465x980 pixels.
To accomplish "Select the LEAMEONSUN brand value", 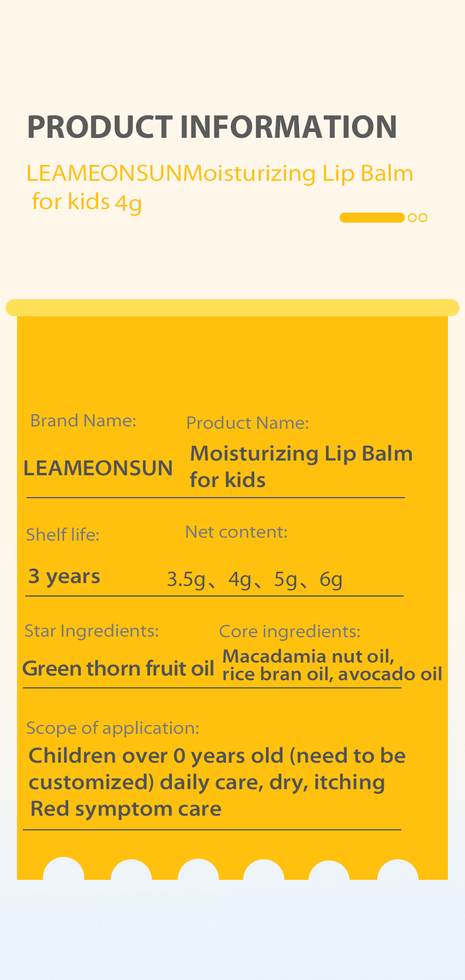I will pos(98,468).
